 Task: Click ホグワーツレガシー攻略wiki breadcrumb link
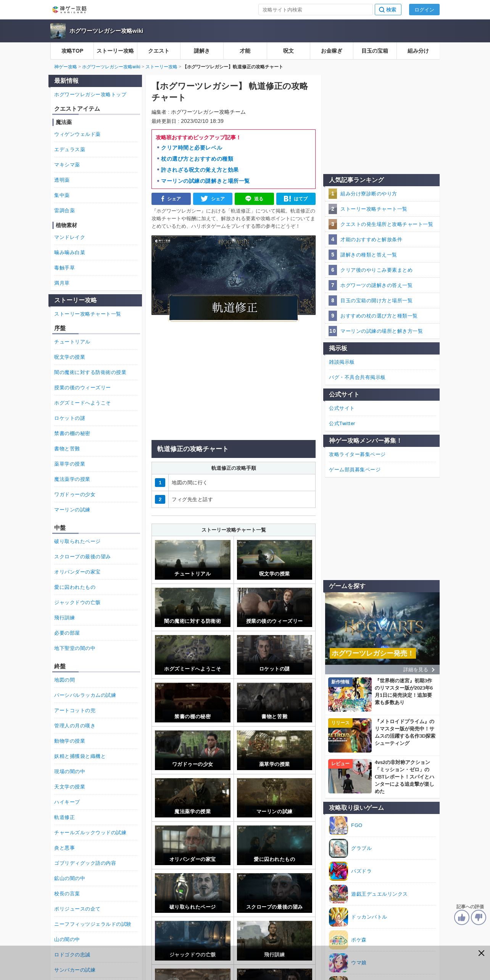[x=111, y=67]
